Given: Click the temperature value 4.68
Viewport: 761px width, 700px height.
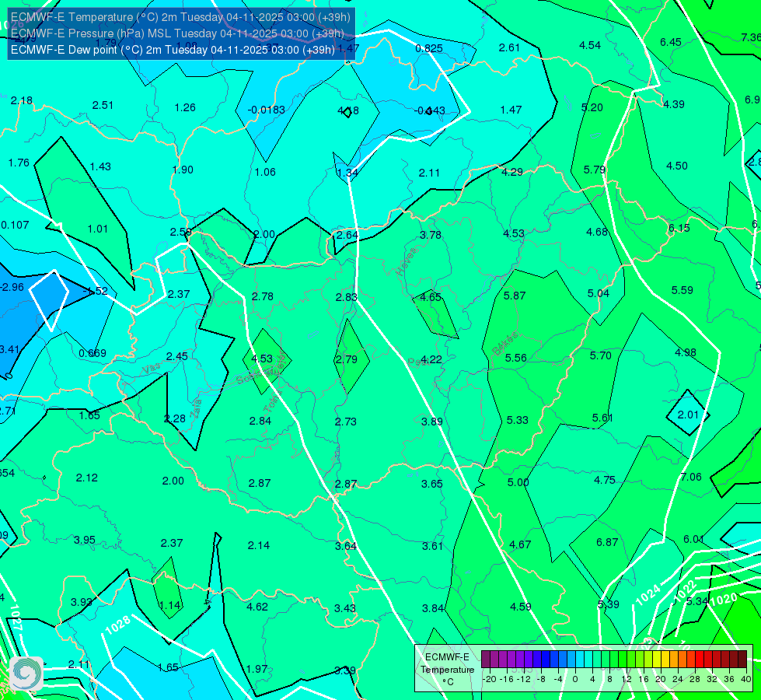Looking at the screenshot, I should point(597,233).
